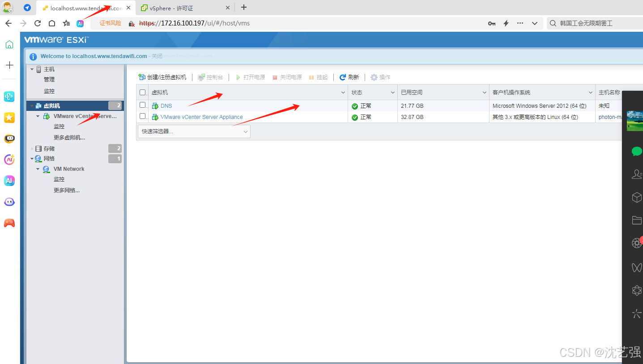The height and width of the screenshot is (364, 643).
Task: Open the red game controller sidebar icon
Action: [x=9, y=223]
